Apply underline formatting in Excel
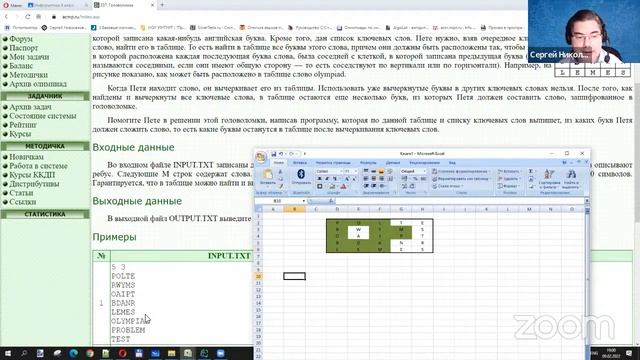Viewport: 640px width, 360px height. coord(335,179)
